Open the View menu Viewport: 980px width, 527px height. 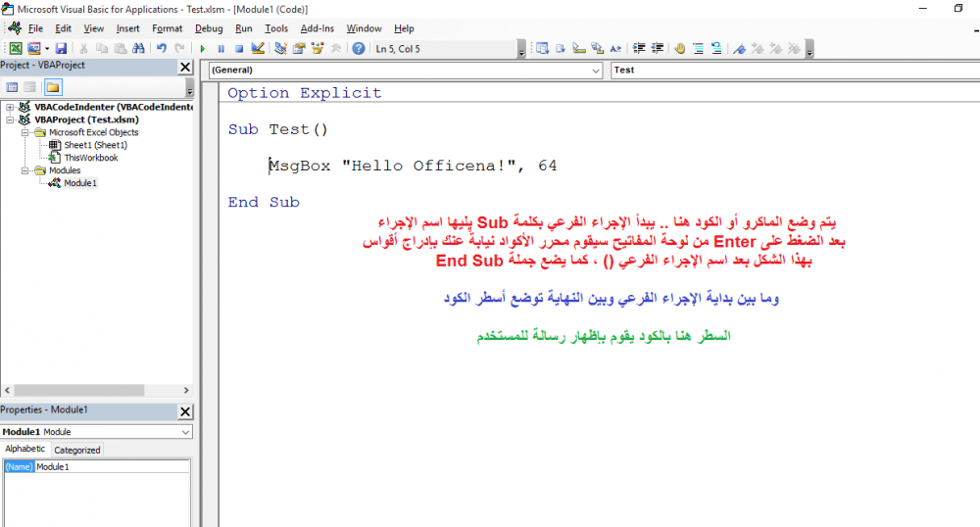point(94,28)
